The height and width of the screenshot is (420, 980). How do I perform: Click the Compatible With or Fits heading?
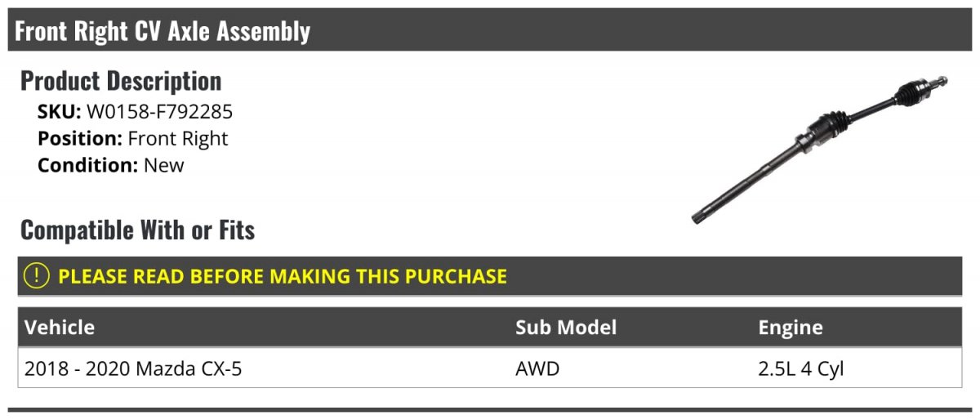point(137,230)
